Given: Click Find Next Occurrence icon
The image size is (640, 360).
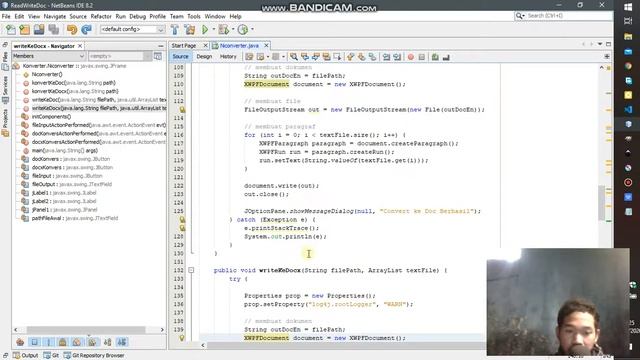Looking at the screenshot, I should 316,57.
